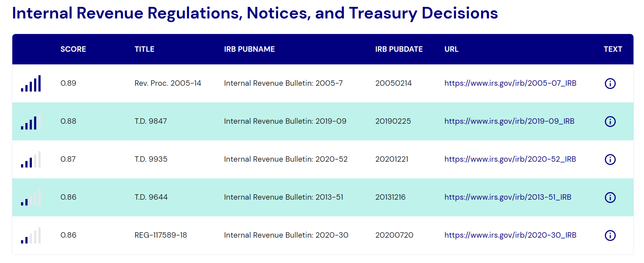Click signal-bars icon in REG-117589-18 row
This screenshot has height=263, width=644.
click(31, 235)
